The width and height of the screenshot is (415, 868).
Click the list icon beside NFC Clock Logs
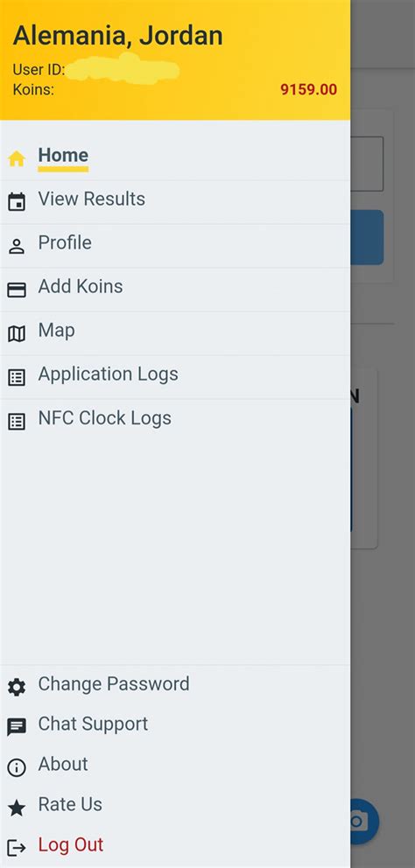tap(17, 422)
